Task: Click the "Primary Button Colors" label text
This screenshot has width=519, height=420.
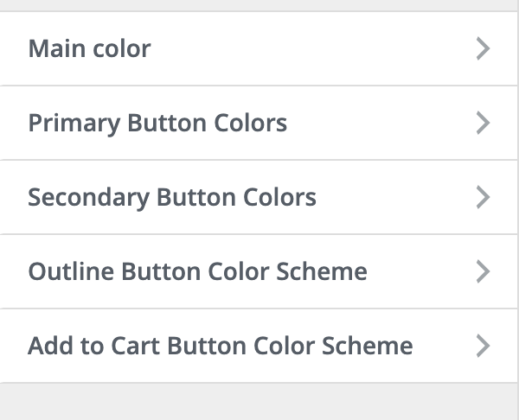Action: tap(157, 123)
